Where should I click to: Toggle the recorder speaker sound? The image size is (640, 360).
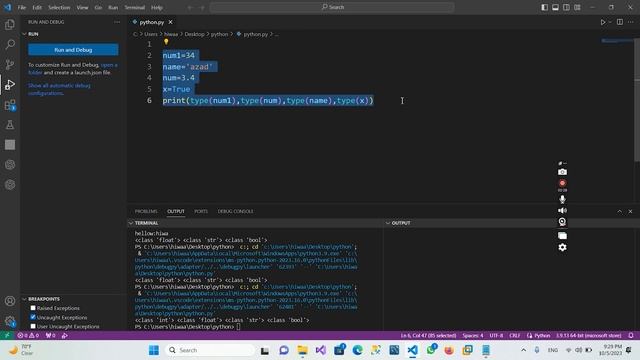tap(562, 211)
